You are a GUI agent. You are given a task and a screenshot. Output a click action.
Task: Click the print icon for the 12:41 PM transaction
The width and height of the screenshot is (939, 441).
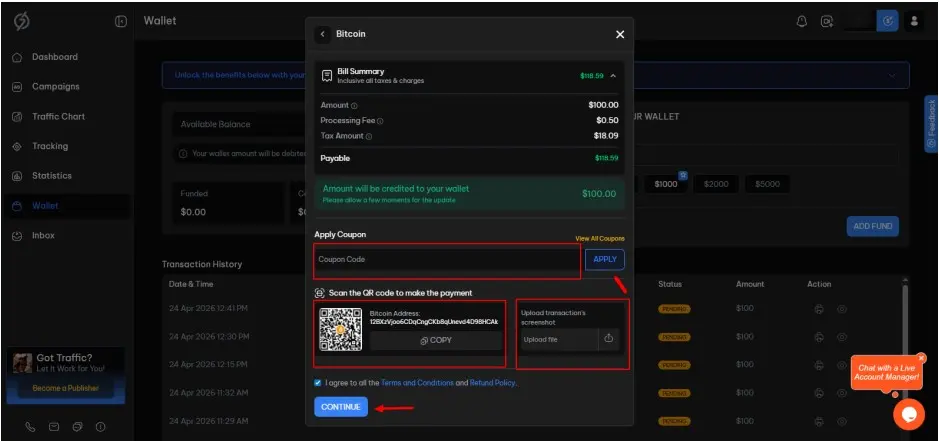[819, 309]
